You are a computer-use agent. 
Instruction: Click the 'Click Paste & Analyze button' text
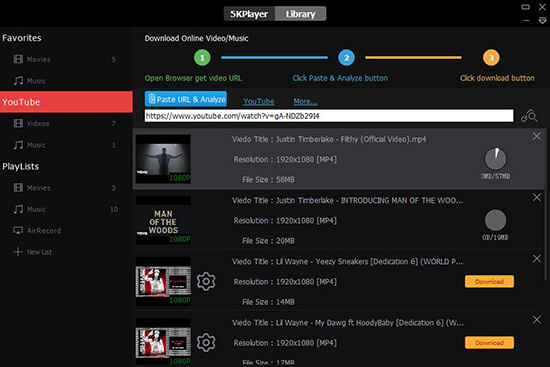(340, 78)
